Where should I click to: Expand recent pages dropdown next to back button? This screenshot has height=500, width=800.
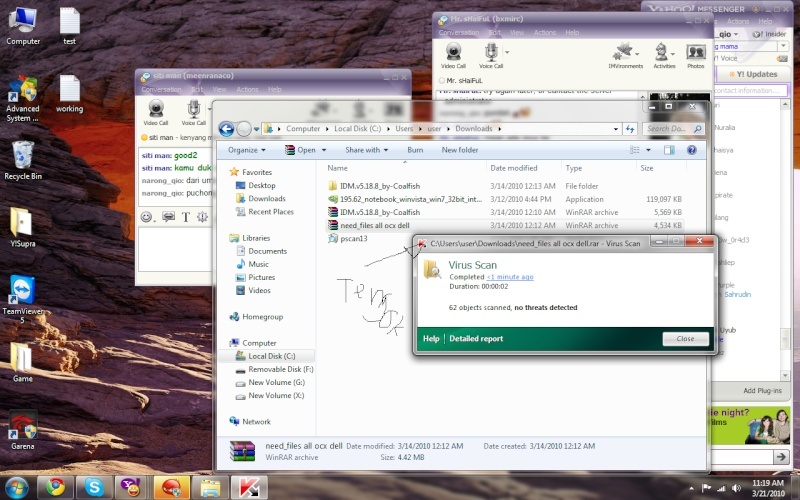(x=257, y=129)
